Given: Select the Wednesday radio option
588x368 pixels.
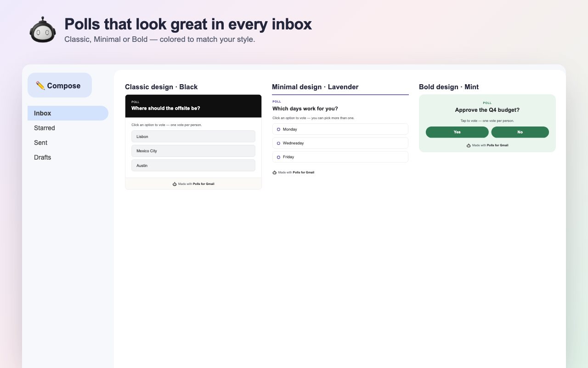Looking at the screenshot, I should (340, 143).
